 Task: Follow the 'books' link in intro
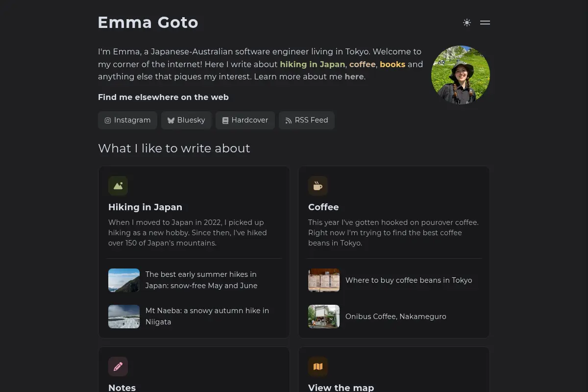point(392,64)
